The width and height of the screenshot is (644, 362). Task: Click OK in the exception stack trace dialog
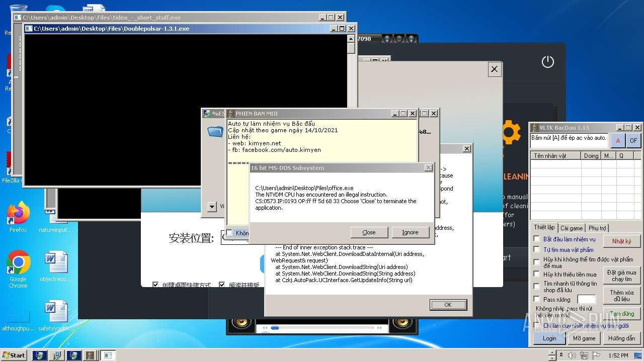coord(448,305)
